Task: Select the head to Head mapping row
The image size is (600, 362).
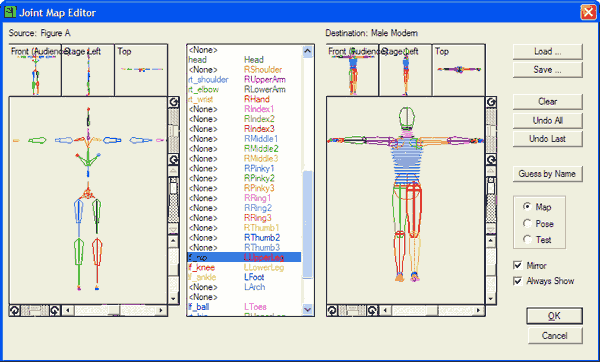Action: pyautogui.click(x=244, y=60)
